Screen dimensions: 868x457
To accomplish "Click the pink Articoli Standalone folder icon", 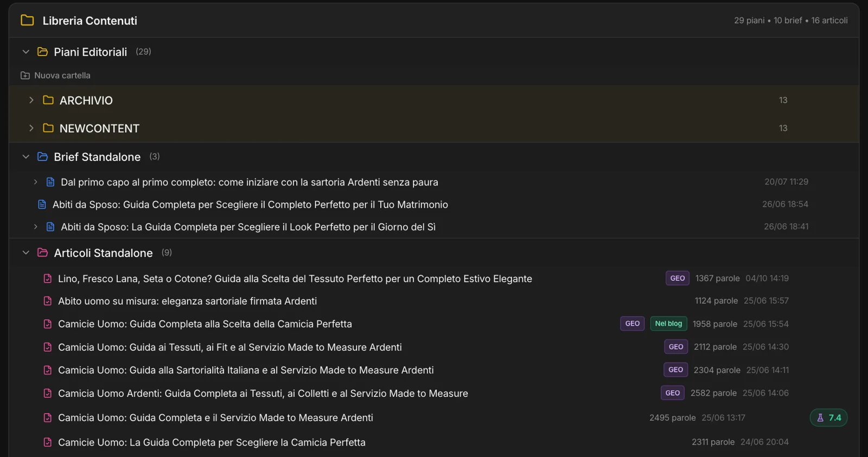I will 42,253.
